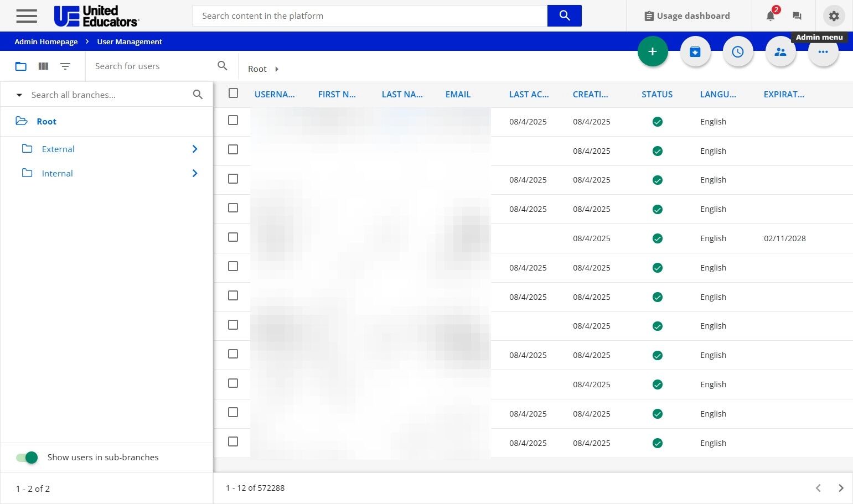Sort by the Status column header
853x504 pixels.
pyautogui.click(x=657, y=95)
